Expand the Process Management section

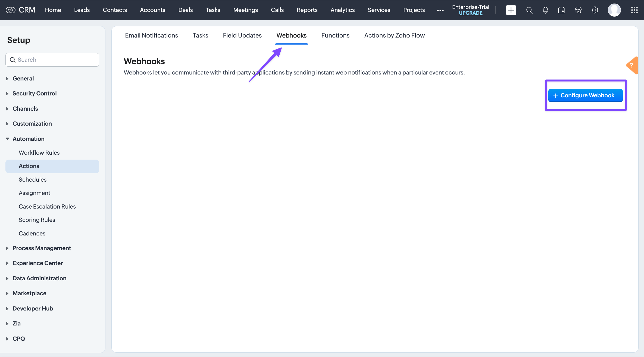point(42,248)
